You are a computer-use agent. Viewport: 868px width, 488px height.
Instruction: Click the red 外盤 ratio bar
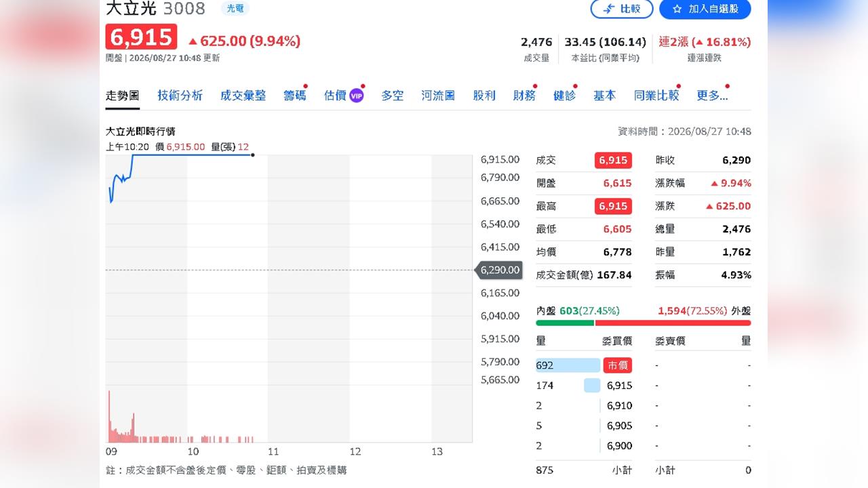pos(673,323)
